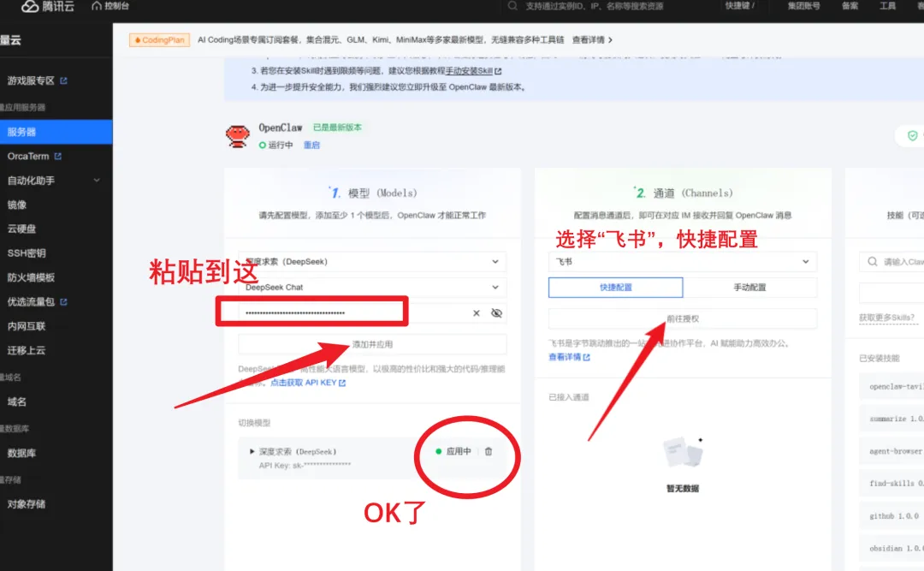Click 重启 next to running status

(311, 146)
